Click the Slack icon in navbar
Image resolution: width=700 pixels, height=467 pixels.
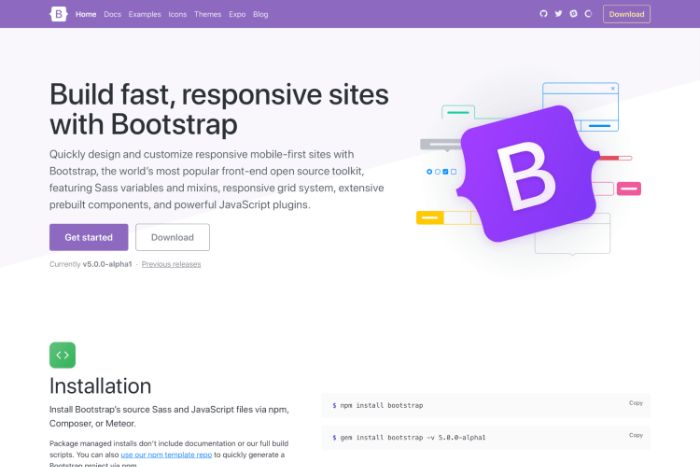[573, 14]
